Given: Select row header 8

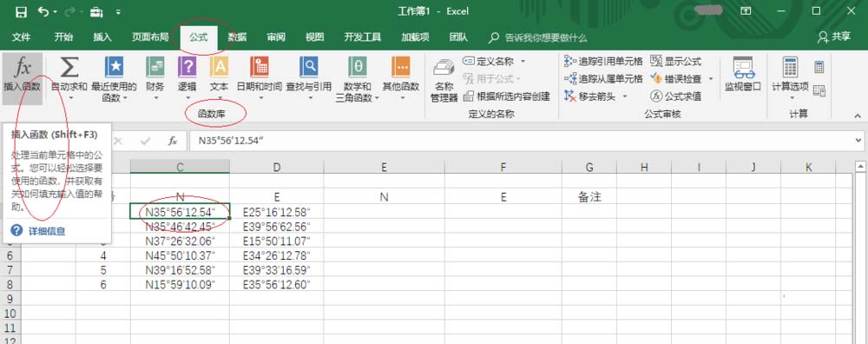Looking at the screenshot, I should [x=10, y=284].
